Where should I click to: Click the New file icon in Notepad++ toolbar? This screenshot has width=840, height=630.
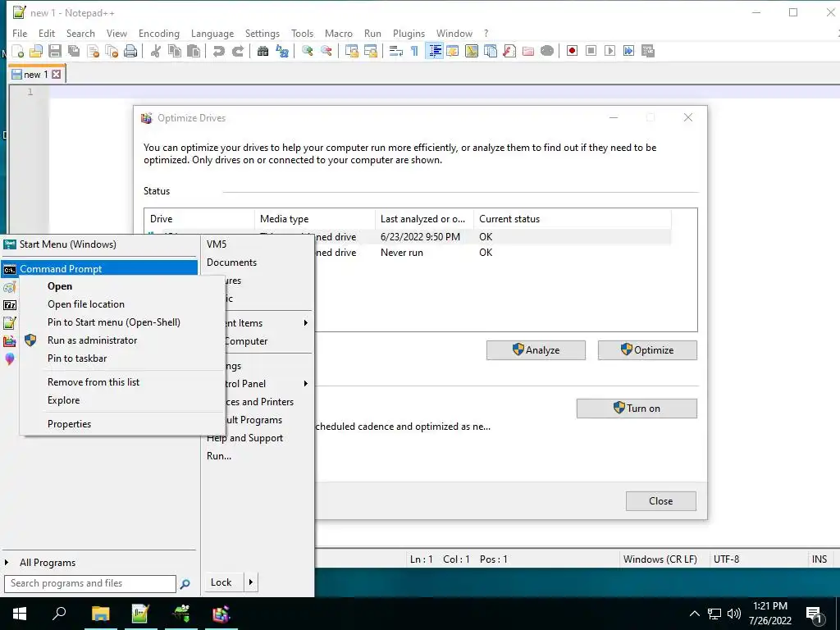pyautogui.click(x=18, y=51)
